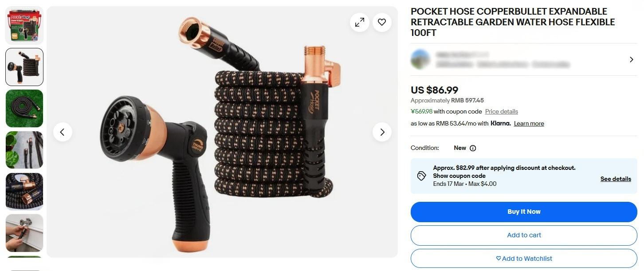
Task: Show previous product image with left arrow
Action: tap(63, 132)
